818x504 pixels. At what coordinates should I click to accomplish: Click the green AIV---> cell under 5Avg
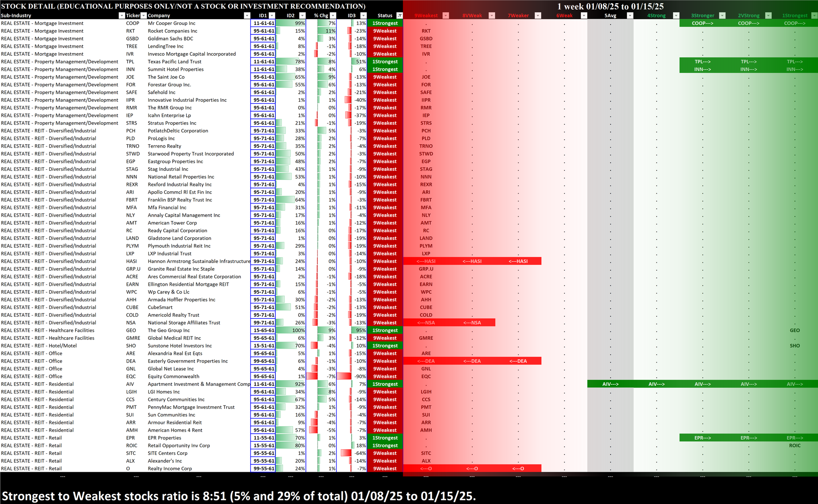(x=610, y=384)
